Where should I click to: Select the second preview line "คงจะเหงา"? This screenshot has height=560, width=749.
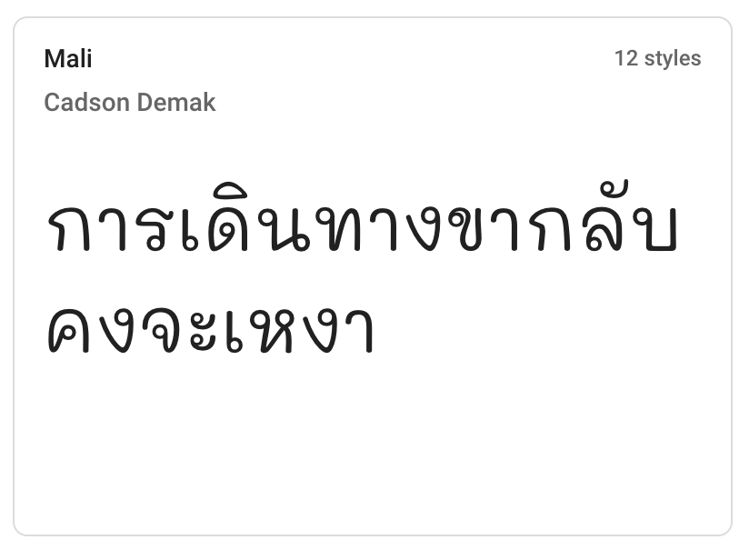[x=210, y=327]
